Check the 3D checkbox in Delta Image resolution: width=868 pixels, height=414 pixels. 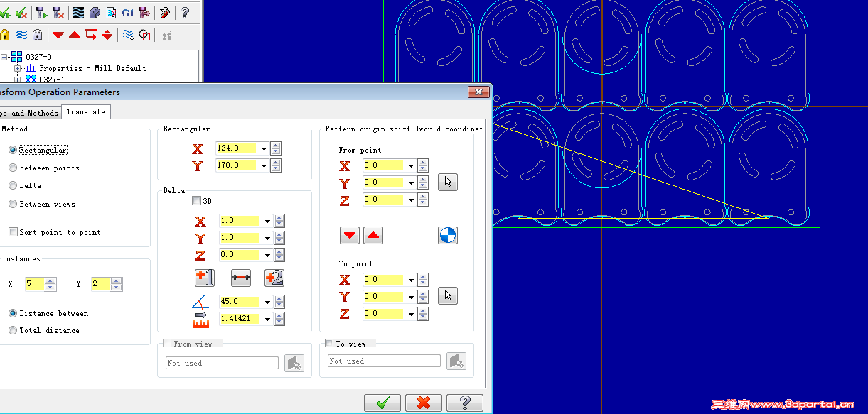197,201
